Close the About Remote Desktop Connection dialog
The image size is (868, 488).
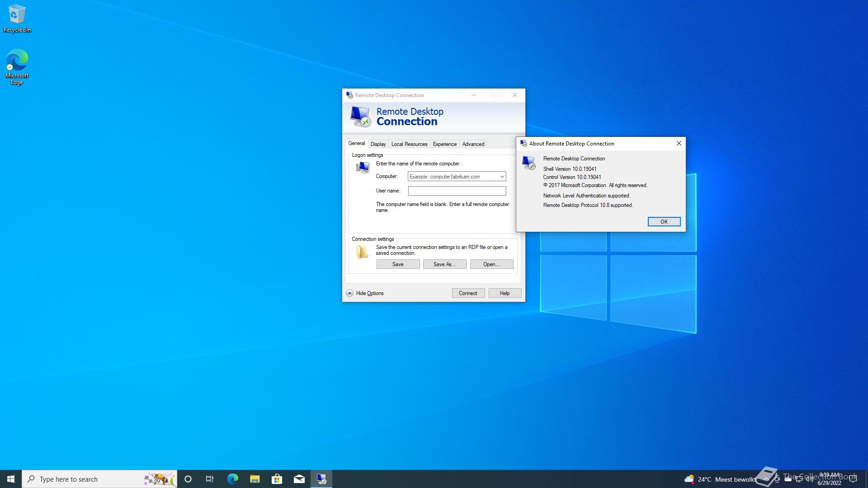click(679, 144)
